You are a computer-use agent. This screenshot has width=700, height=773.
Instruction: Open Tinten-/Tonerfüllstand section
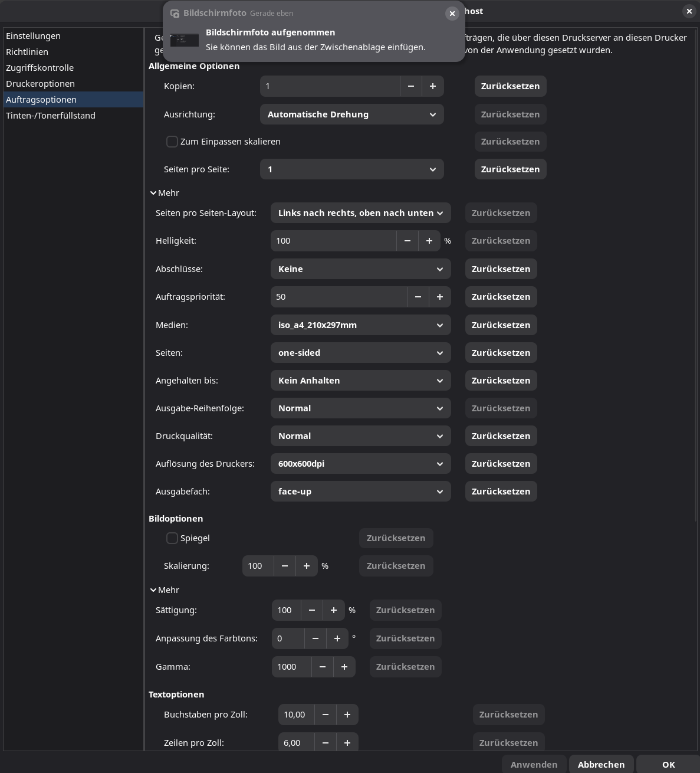click(x=51, y=116)
